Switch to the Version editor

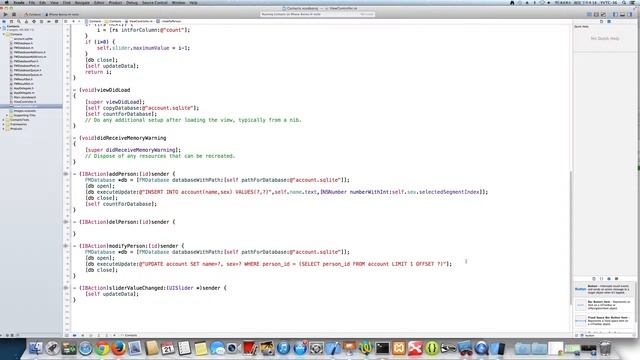click(603, 14)
